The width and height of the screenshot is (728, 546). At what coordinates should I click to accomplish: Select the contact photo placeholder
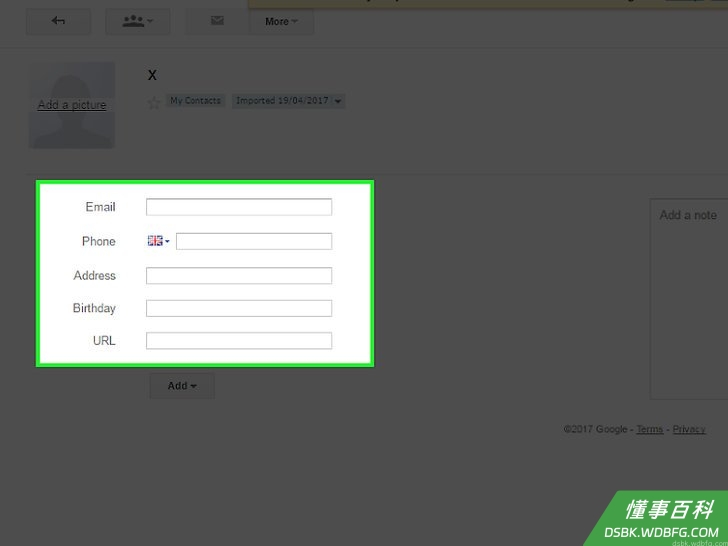[x=72, y=105]
